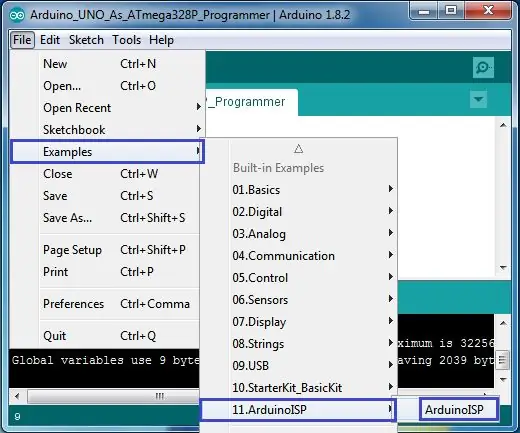Screen dimensions: 520x433
Task: Click editor scrollbar down arrow
Action: point(503,268)
